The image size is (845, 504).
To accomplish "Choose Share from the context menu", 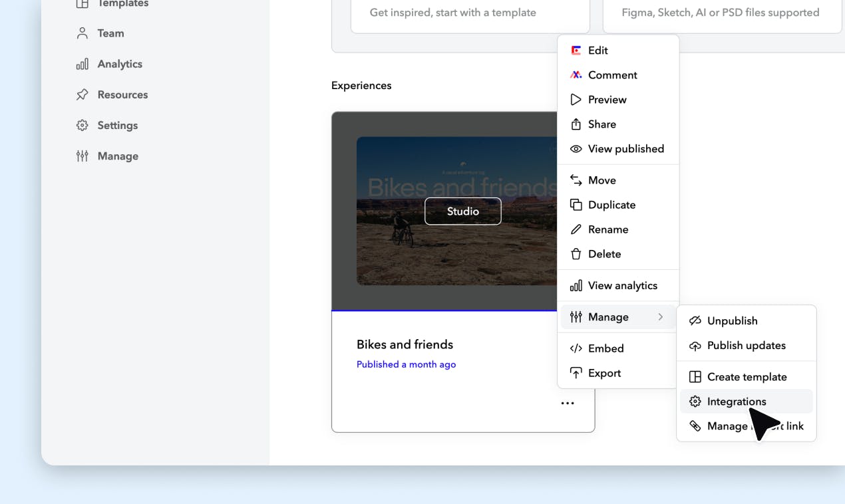I will click(x=618, y=124).
